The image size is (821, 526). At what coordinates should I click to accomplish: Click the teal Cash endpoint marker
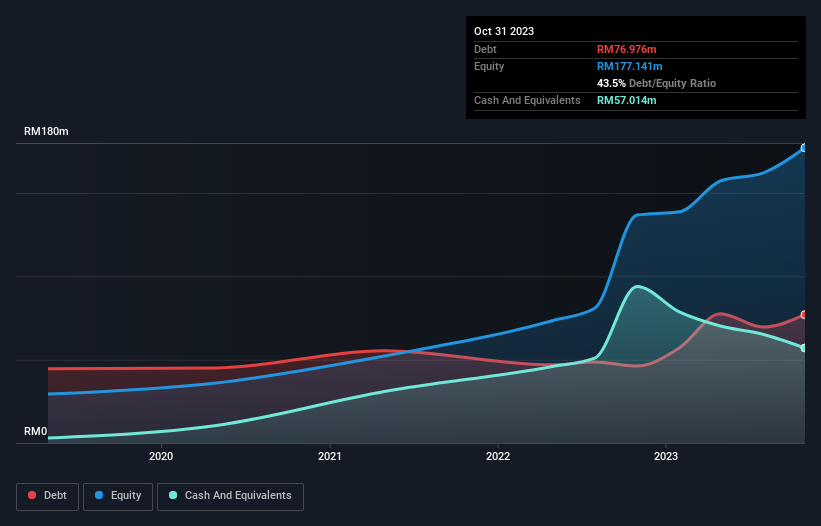tap(804, 348)
